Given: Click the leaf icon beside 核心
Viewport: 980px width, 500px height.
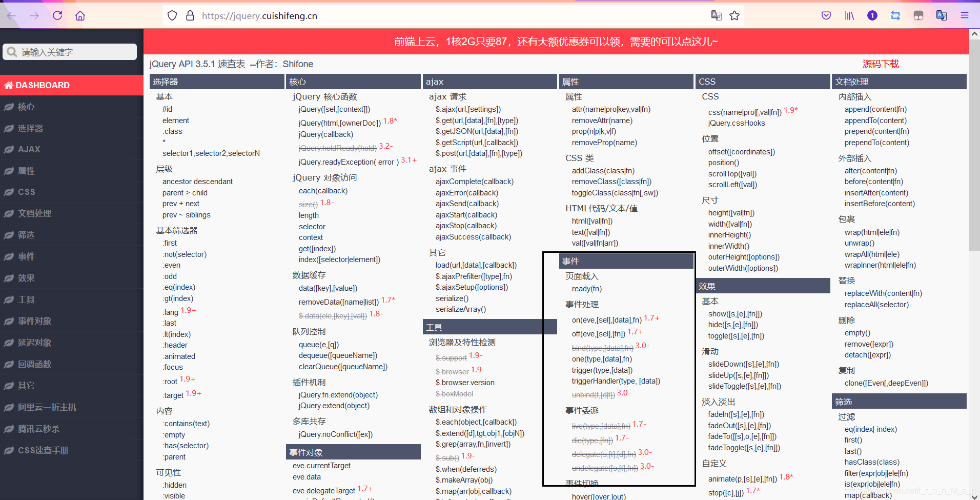Looking at the screenshot, I should tap(9, 107).
